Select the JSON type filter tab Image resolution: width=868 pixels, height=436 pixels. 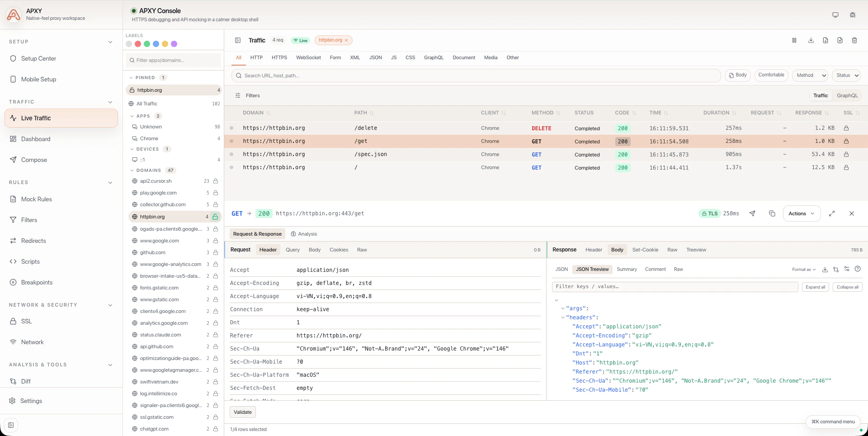coord(375,57)
